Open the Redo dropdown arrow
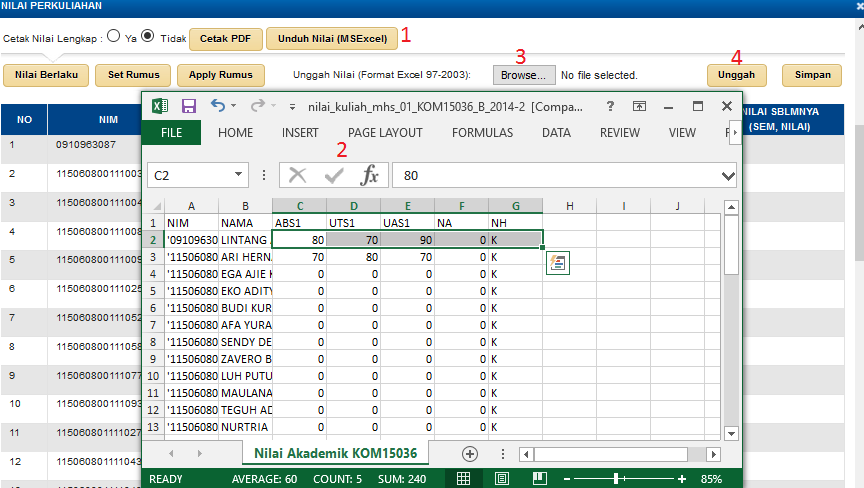This screenshot has width=864, height=488. (x=273, y=105)
